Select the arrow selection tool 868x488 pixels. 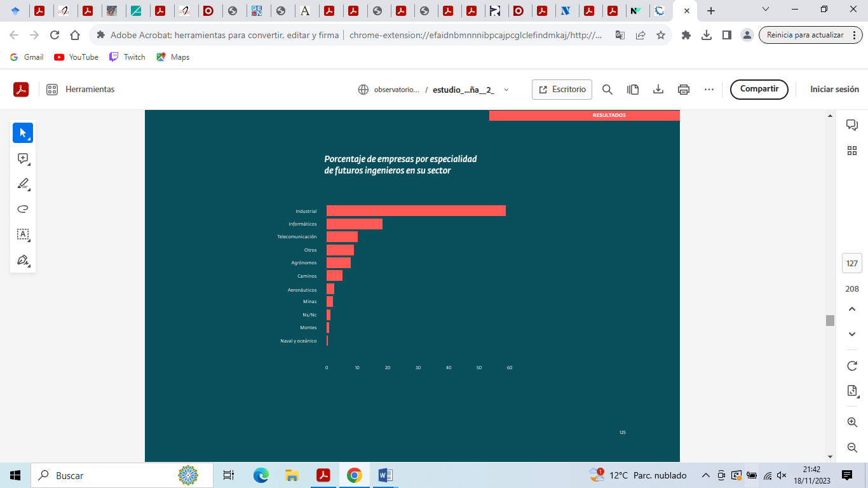tap(23, 133)
